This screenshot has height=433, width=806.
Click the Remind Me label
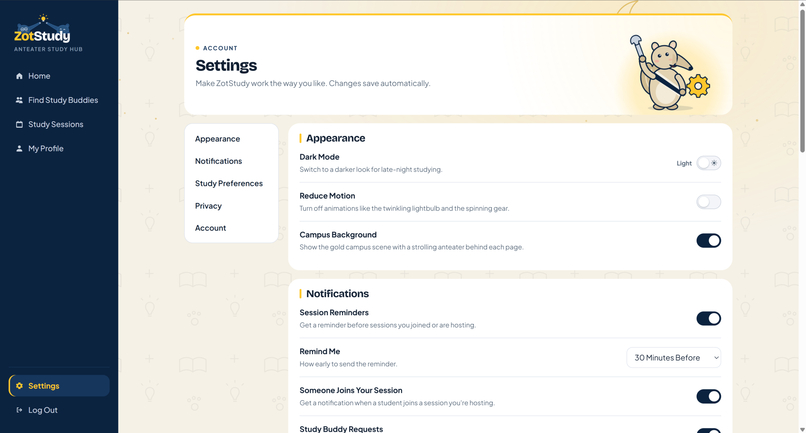320,352
